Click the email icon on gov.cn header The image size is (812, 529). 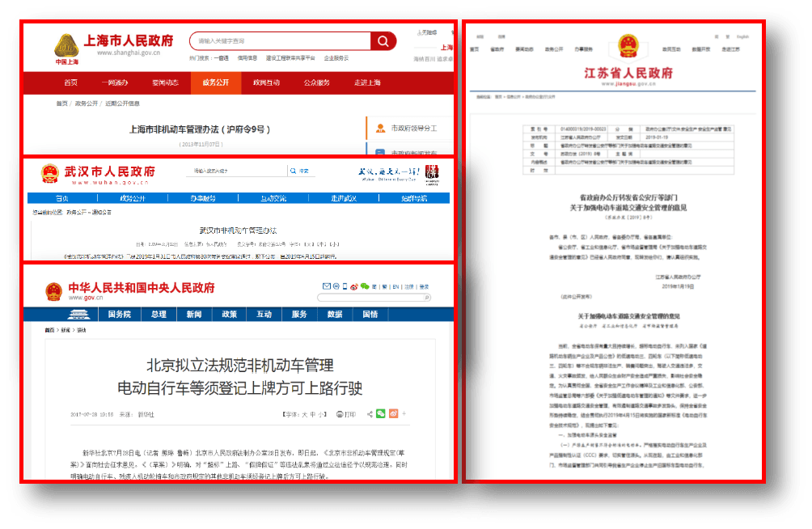click(326, 286)
